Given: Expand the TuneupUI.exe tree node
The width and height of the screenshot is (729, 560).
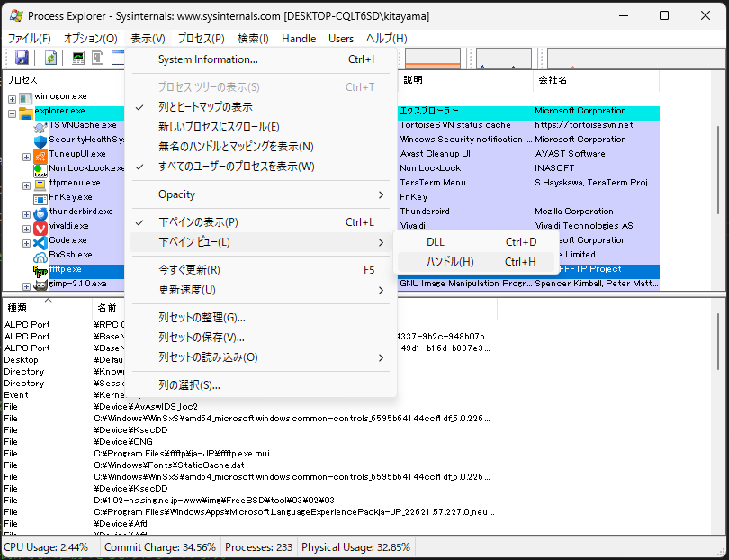Looking at the screenshot, I should pos(26,157).
